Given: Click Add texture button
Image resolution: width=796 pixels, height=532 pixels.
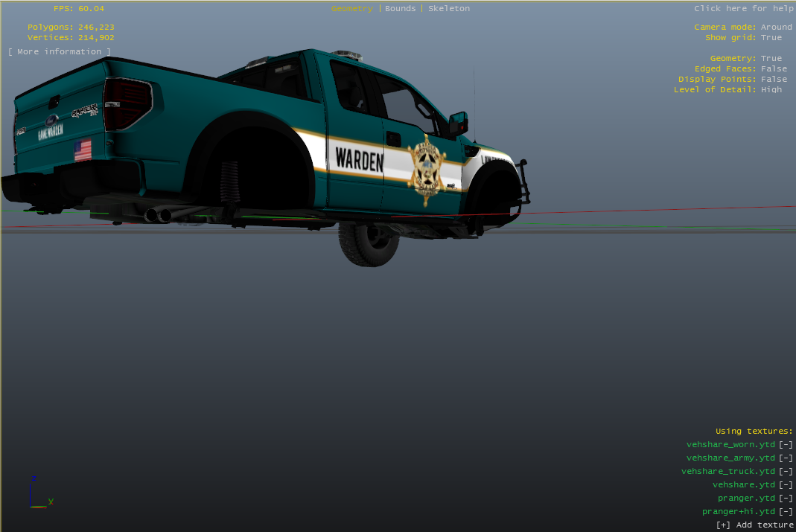Looking at the screenshot, I should tap(754, 525).
